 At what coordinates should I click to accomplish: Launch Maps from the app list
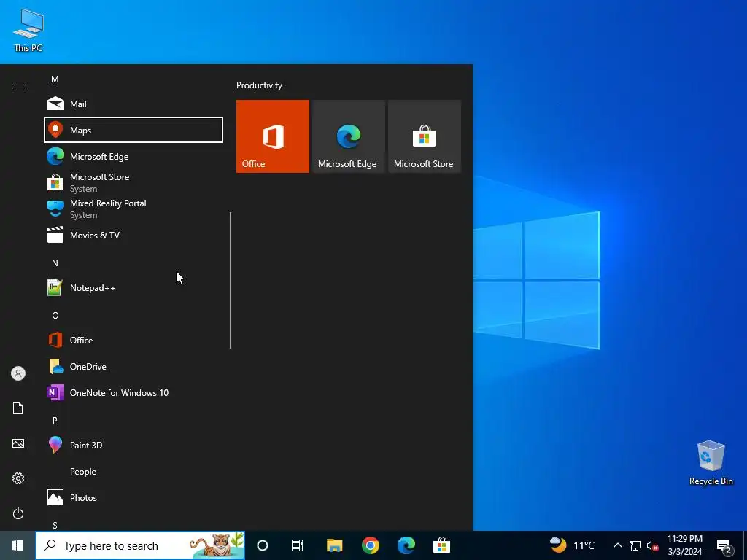click(133, 130)
